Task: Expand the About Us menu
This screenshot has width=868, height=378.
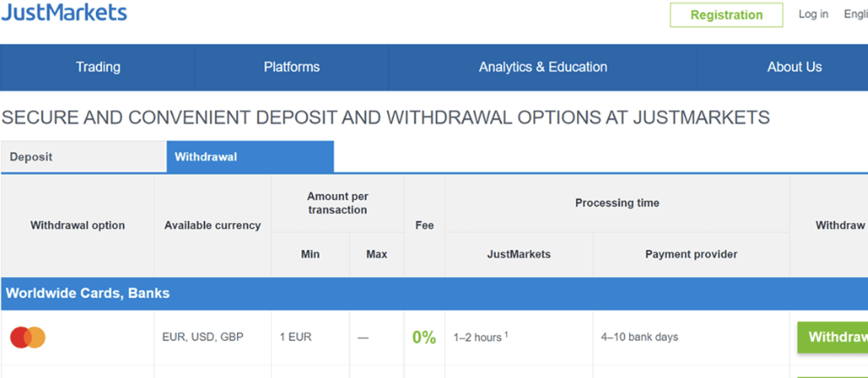Action: 794,67
